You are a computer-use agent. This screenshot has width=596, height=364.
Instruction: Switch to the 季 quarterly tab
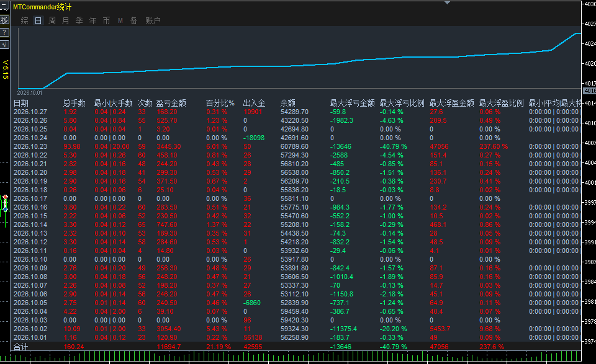[x=79, y=20]
